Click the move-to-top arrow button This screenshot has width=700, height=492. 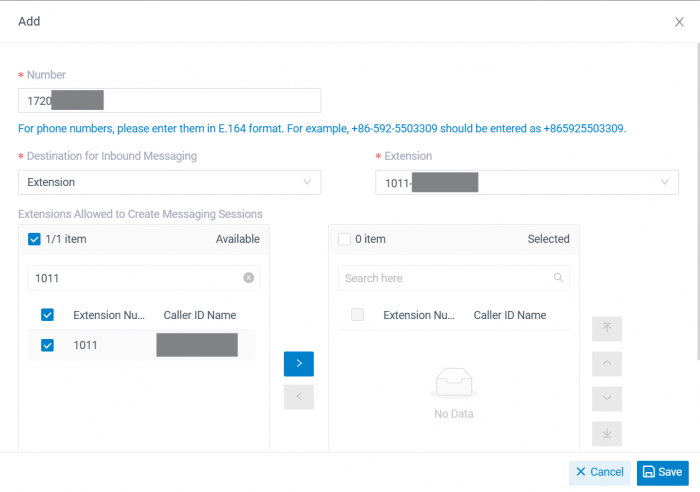pyautogui.click(x=607, y=329)
